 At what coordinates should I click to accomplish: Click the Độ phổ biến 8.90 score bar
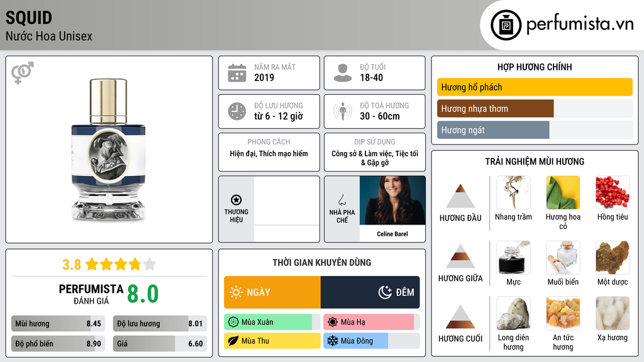tap(58, 344)
